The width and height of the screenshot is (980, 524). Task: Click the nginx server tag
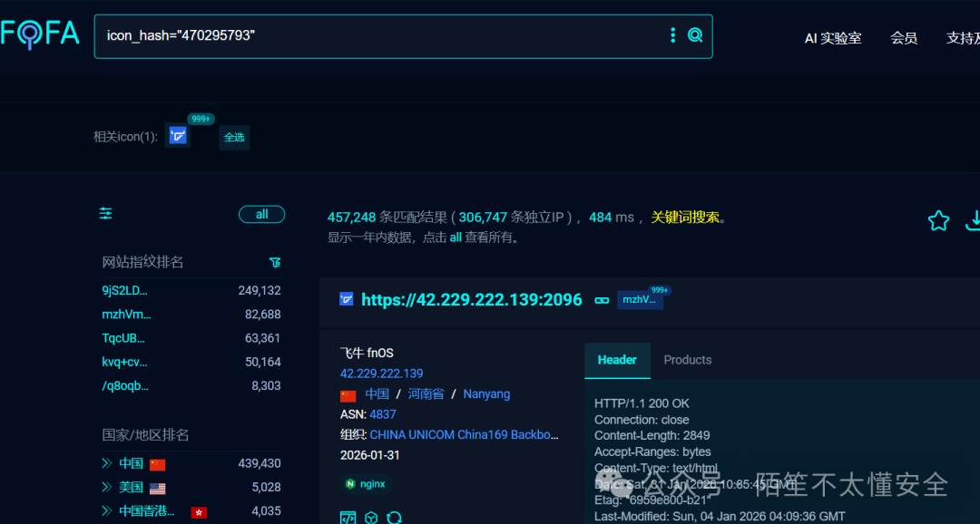[x=364, y=483]
